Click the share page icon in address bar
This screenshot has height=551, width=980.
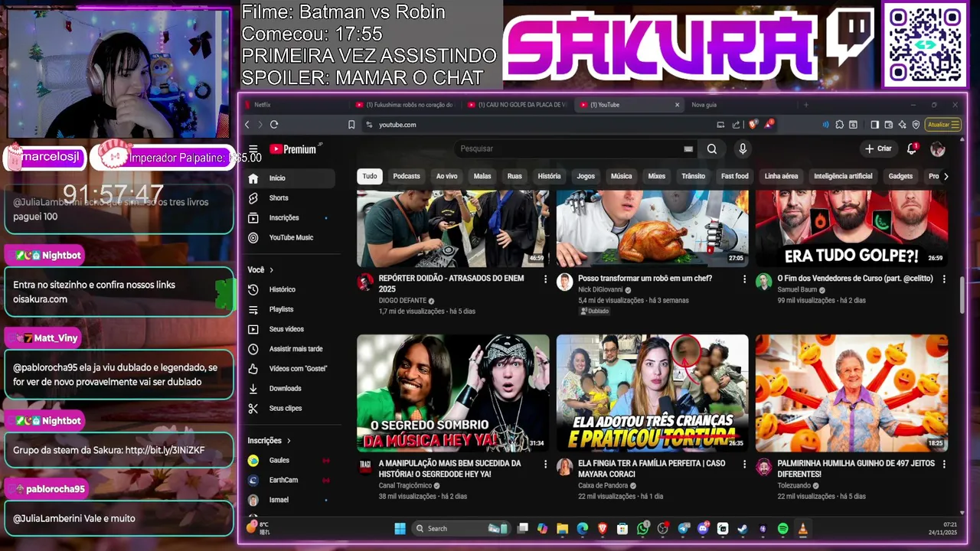click(736, 125)
